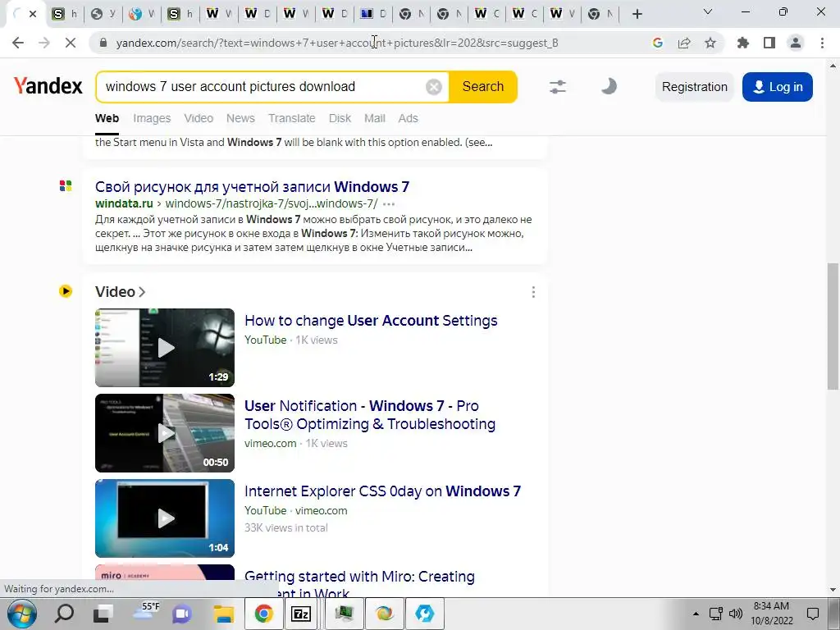Open the Video block three-dot options
Screen dimensions: 840x630
[x=533, y=292]
